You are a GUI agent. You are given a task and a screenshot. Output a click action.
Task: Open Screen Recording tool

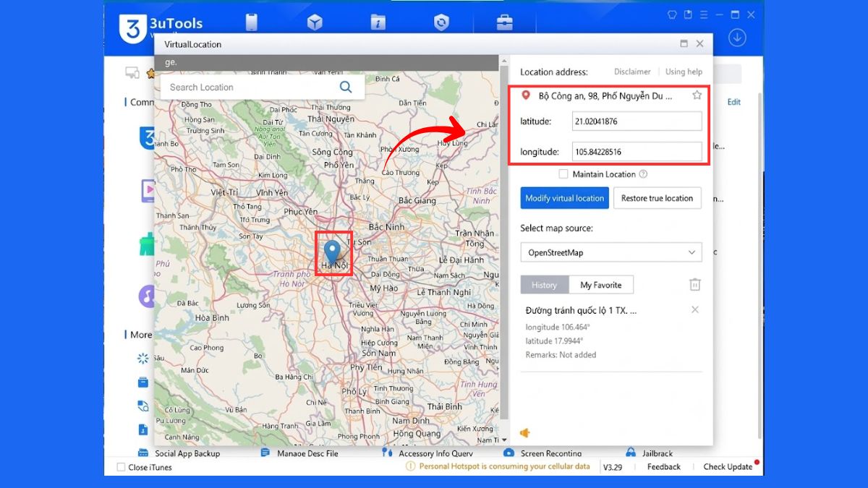pyautogui.click(x=542, y=453)
